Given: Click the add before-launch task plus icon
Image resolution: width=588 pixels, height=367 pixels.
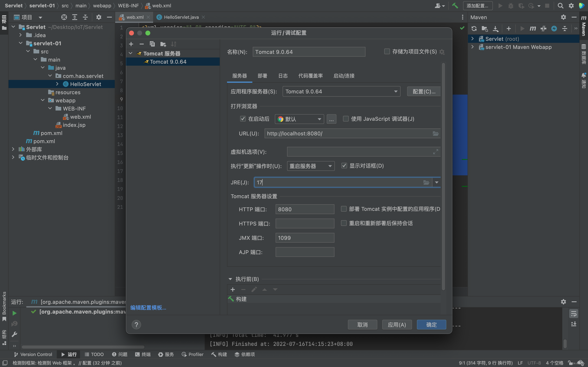Looking at the screenshot, I should pyautogui.click(x=233, y=290).
